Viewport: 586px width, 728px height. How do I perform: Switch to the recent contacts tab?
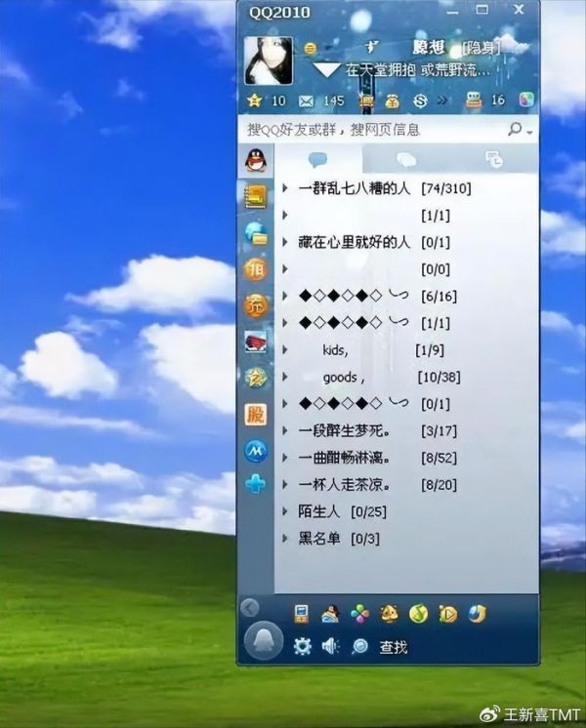tap(493, 159)
